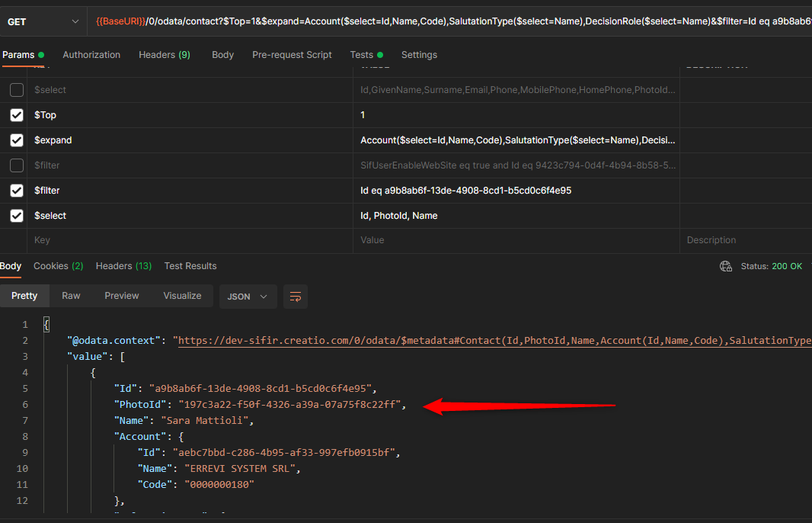The width and height of the screenshot is (812, 523).
Task: Disable the $expand parameter
Action: click(16, 140)
